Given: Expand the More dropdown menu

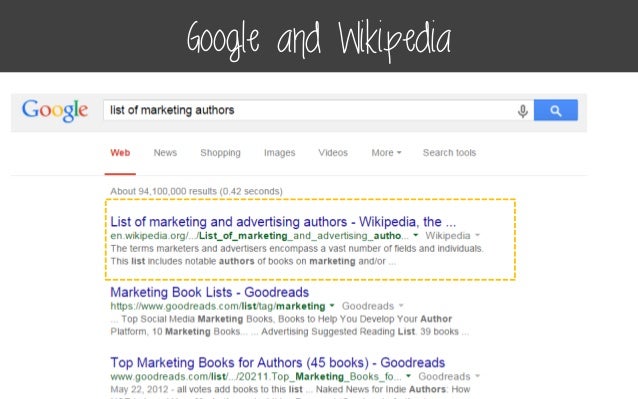Looking at the screenshot, I should pyautogui.click(x=386, y=153).
